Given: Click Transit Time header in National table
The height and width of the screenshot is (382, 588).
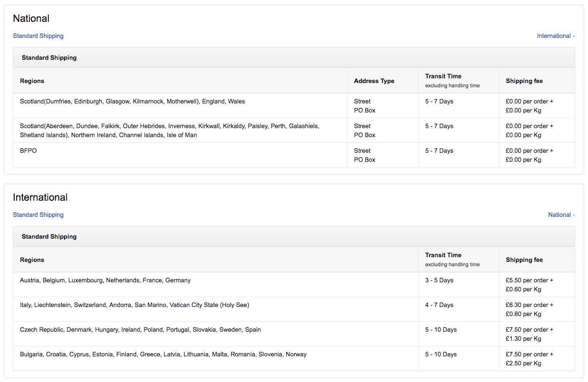Looking at the screenshot, I should click(x=443, y=76).
